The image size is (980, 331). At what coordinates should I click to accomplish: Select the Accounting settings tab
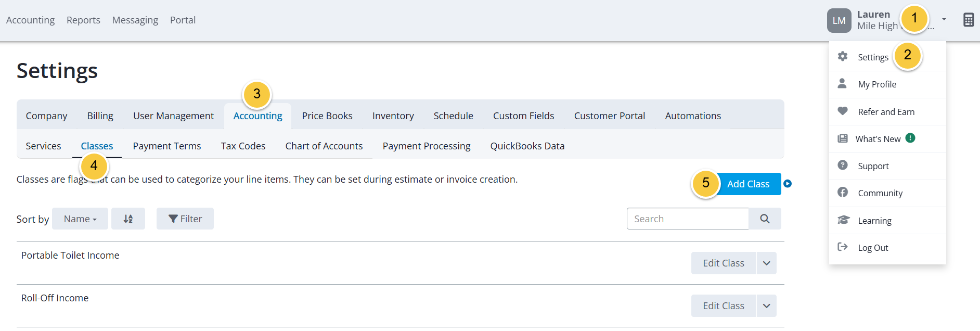coord(257,116)
